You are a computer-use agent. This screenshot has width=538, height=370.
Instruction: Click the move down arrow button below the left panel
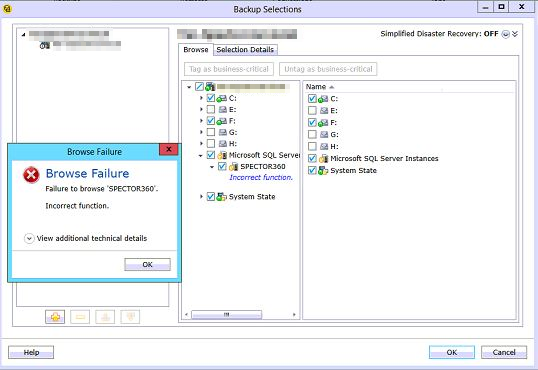(x=130, y=317)
